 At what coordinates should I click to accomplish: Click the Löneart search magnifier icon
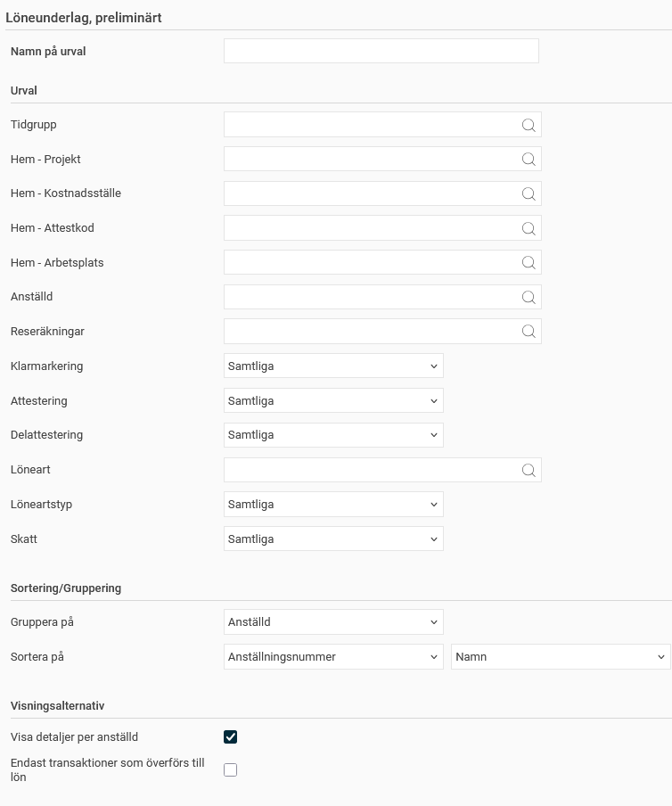(529, 470)
